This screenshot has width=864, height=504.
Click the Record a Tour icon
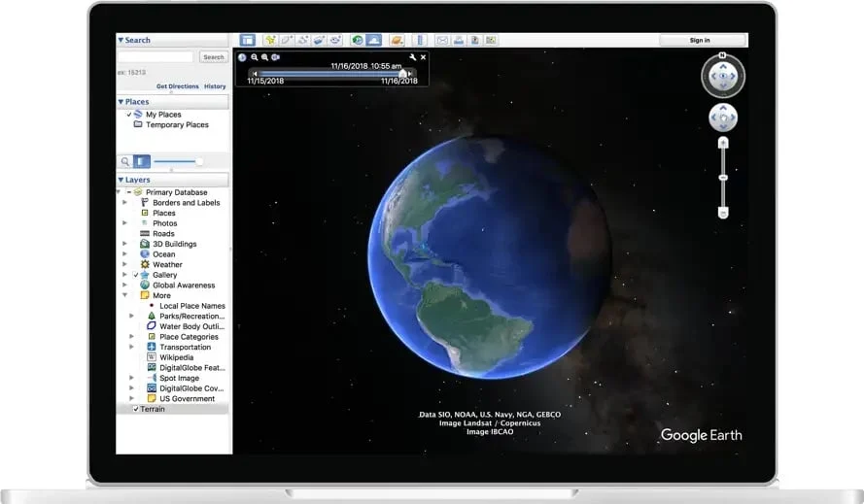335,40
